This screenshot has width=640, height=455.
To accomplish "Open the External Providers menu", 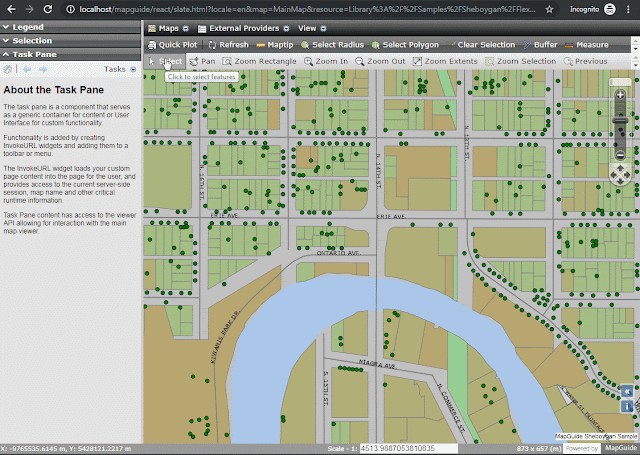I will (x=243, y=29).
